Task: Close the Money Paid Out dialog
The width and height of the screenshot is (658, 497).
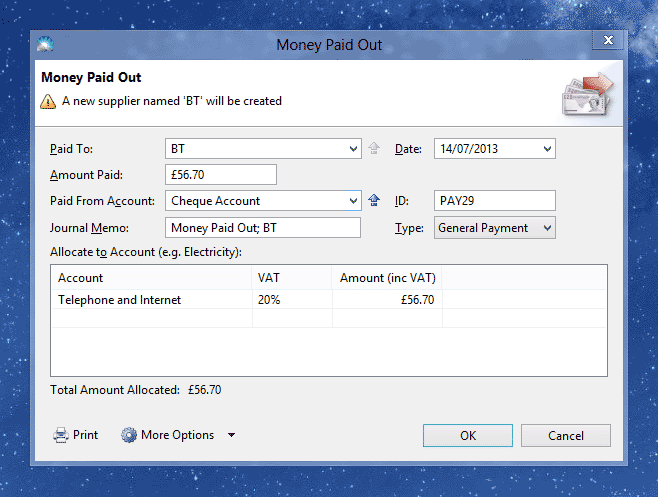Action: coord(608,40)
